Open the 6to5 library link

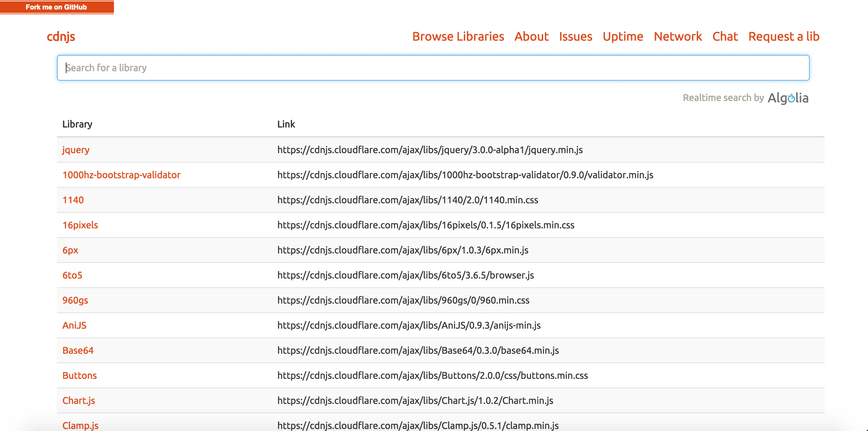click(72, 275)
